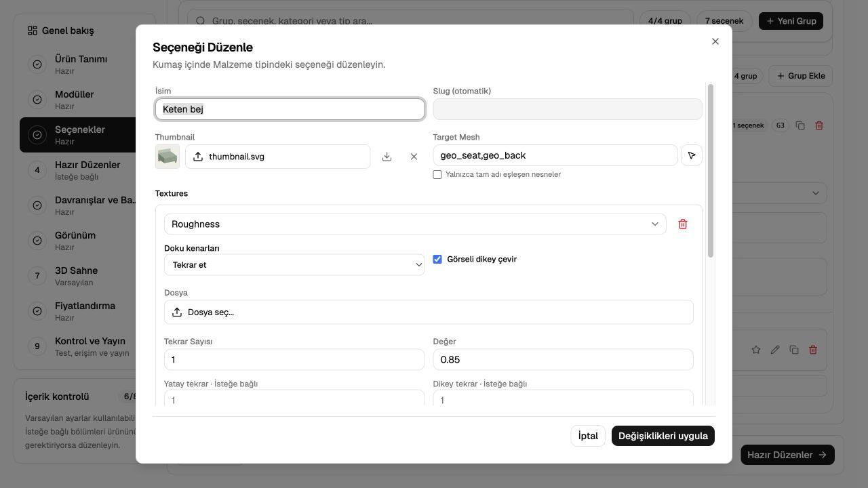Close the Seçeneği Düzenle dialog

tap(715, 41)
